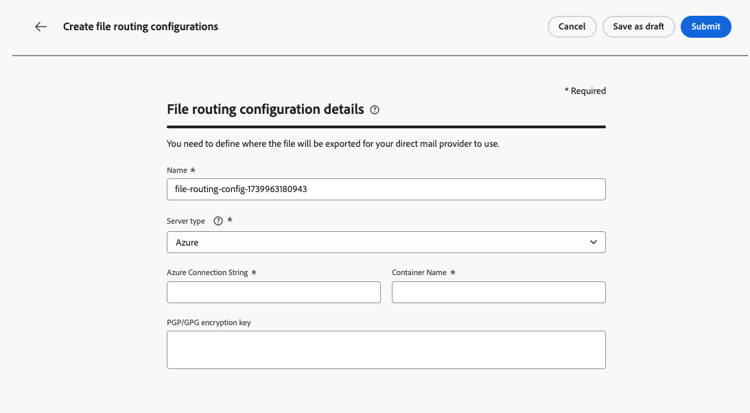Screen dimensions: 750x413
Task: Click the Required indicator text
Action: (x=585, y=91)
